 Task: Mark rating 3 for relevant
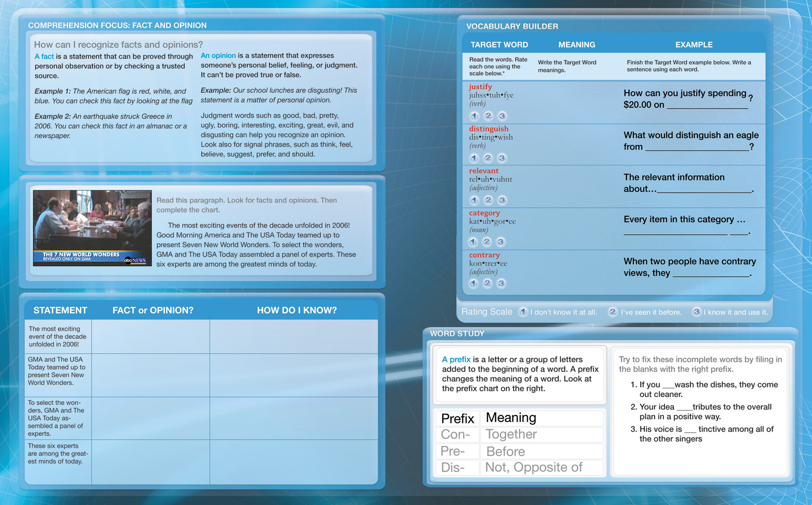click(502, 200)
